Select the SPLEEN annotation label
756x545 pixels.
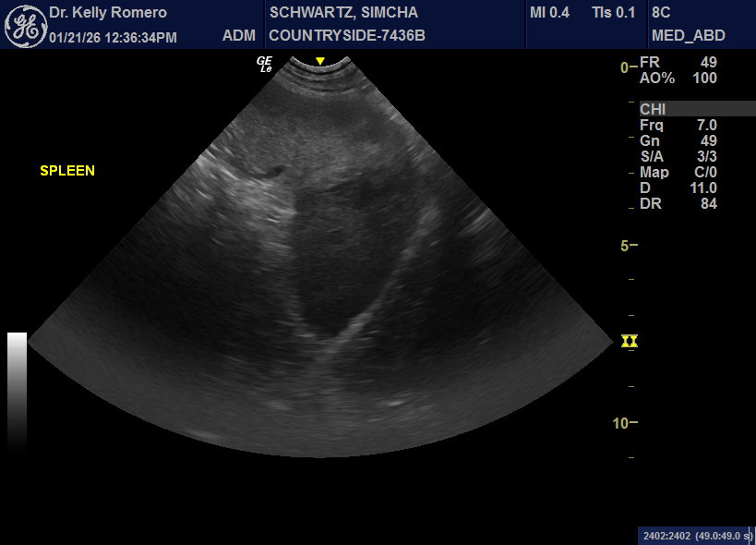pos(67,171)
